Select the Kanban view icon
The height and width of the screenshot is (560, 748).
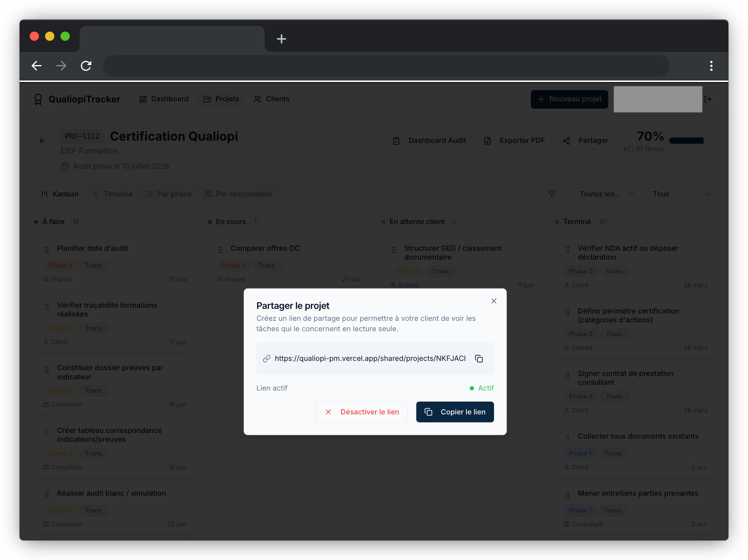[45, 194]
